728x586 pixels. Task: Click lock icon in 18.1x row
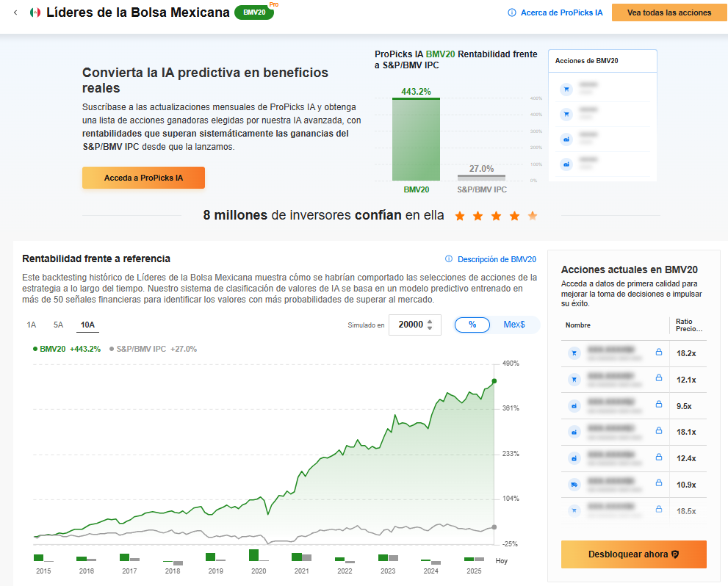(x=658, y=431)
